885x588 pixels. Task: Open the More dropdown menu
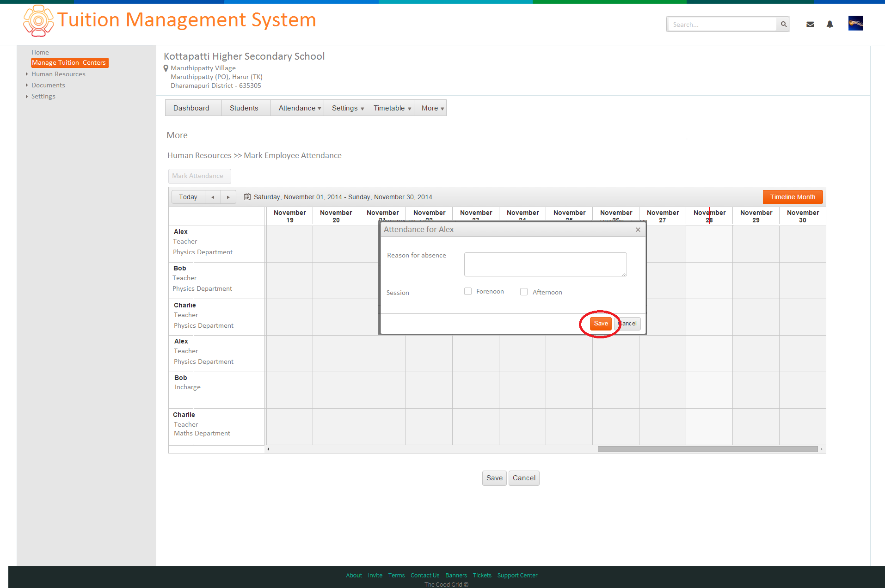coord(432,108)
